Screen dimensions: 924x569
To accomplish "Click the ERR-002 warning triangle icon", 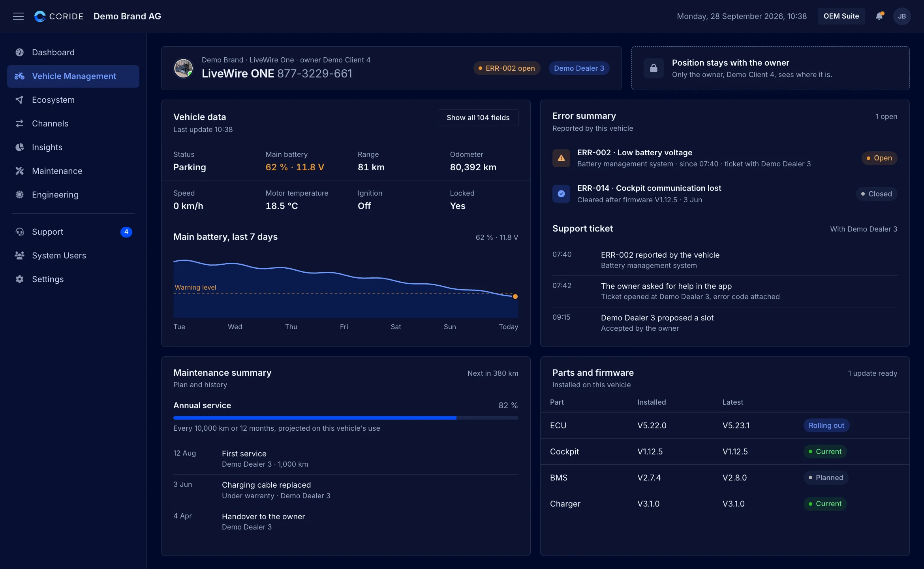I will [x=561, y=158].
